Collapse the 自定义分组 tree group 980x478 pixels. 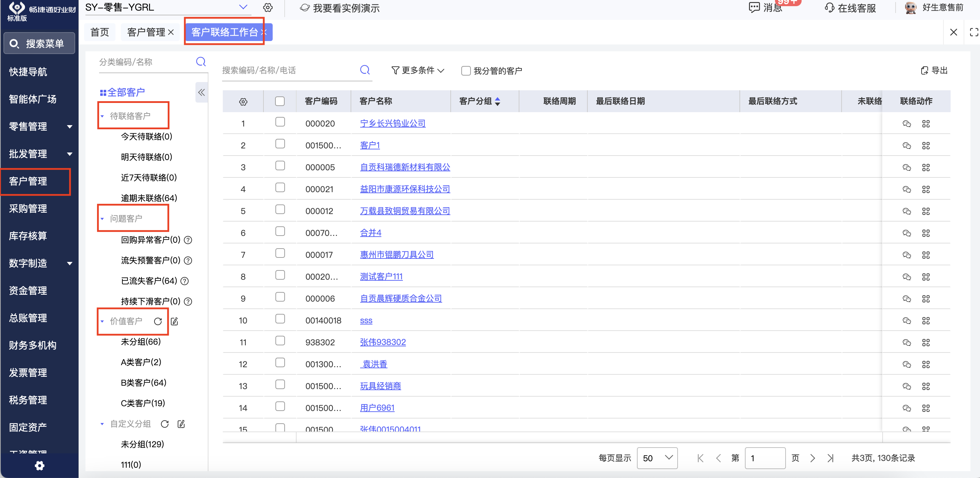102,424
